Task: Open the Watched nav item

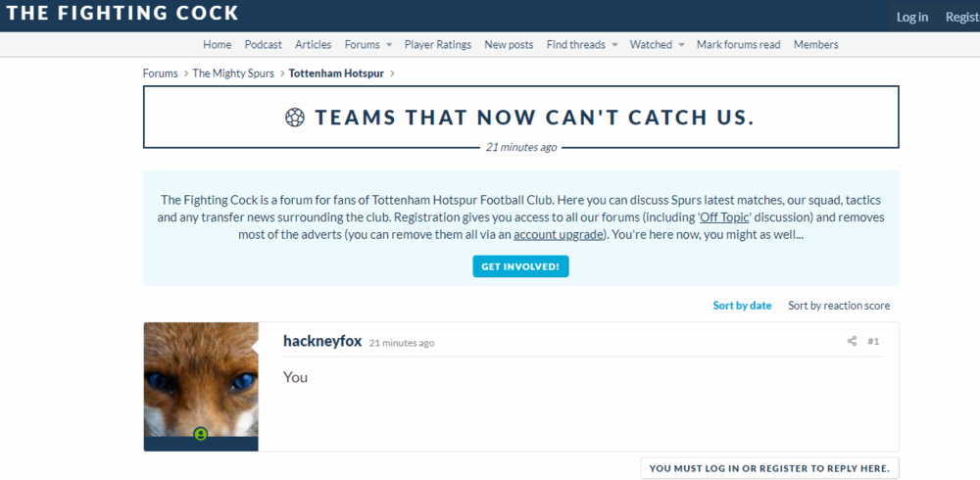Action: [651, 44]
